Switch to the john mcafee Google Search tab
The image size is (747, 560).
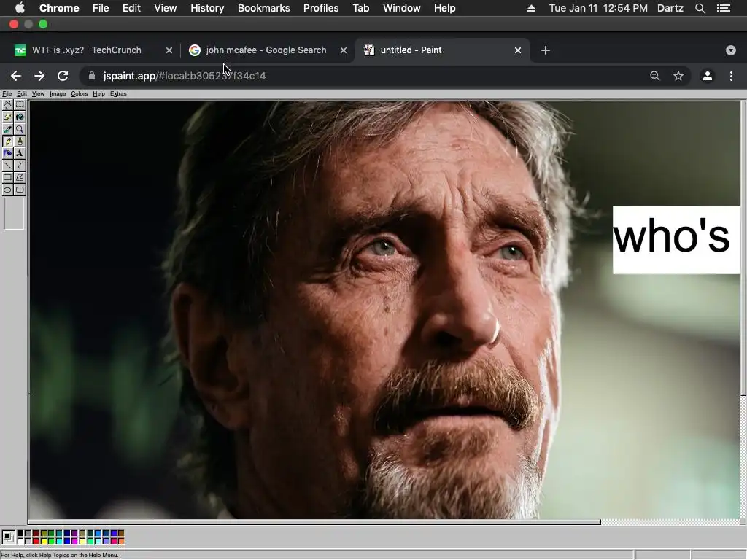(266, 50)
